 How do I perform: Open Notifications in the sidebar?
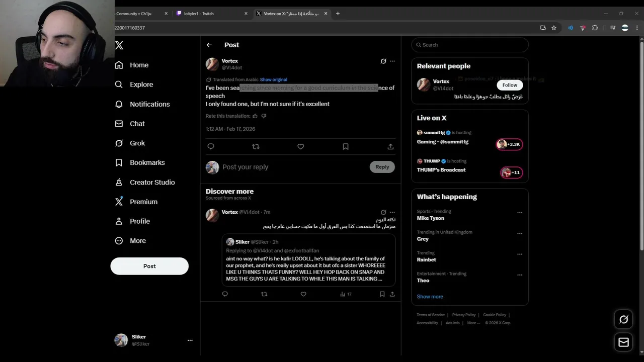142,104
